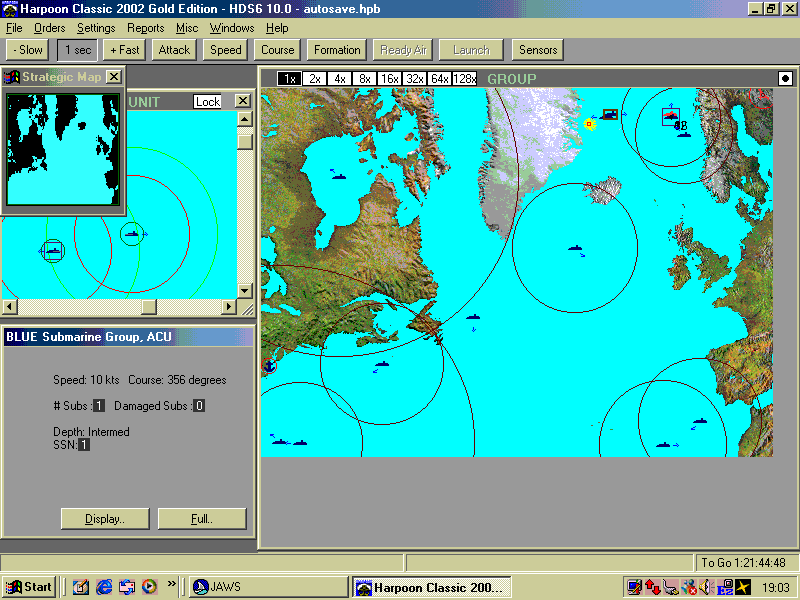Select the submarine in Hudson Bay
This screenshot has width=800, height=600.
339,177
